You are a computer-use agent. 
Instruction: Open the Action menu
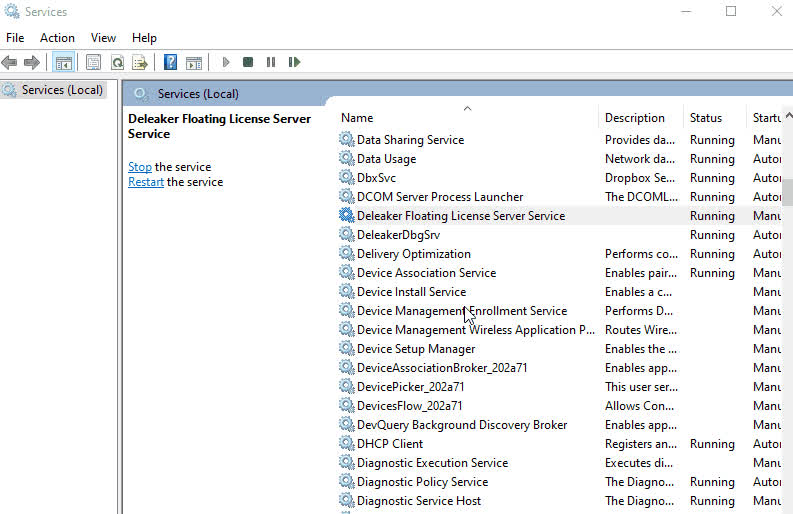pos(57,38)
